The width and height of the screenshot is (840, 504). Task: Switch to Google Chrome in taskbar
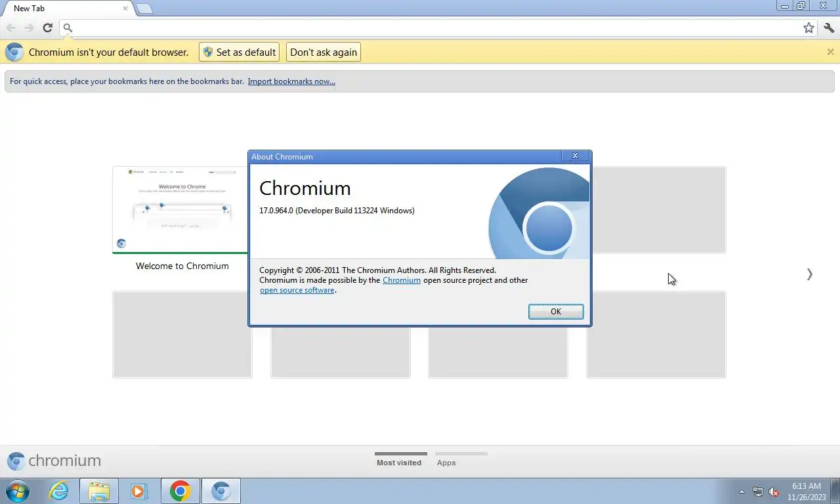[180, 491]
